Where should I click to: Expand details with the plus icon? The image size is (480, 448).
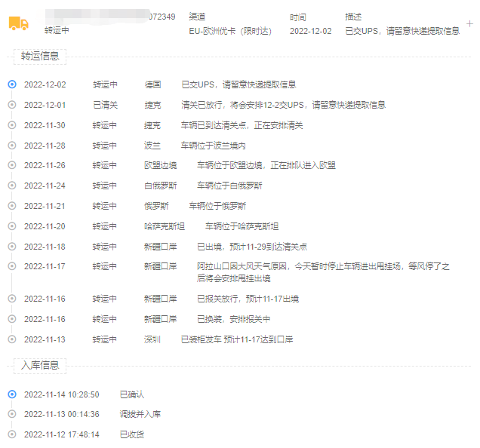(x=469, y=24)
